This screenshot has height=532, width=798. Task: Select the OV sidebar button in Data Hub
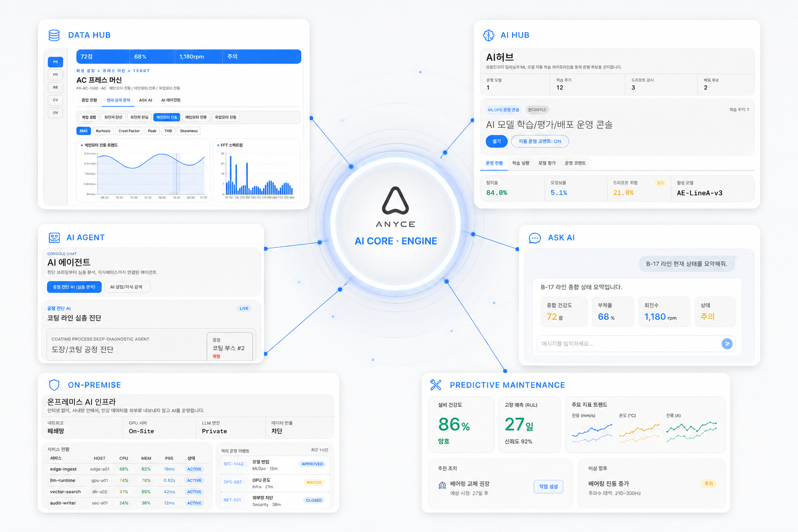(x=56, y=112)
